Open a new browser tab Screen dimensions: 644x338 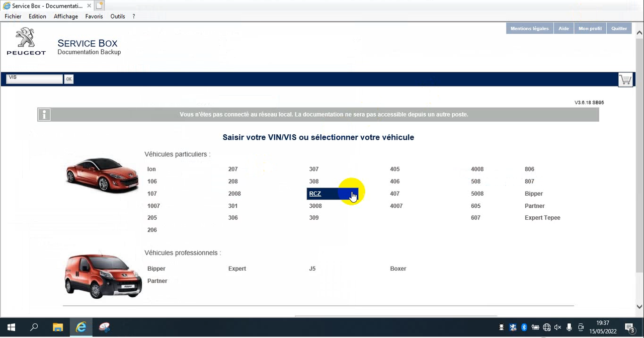100,6
